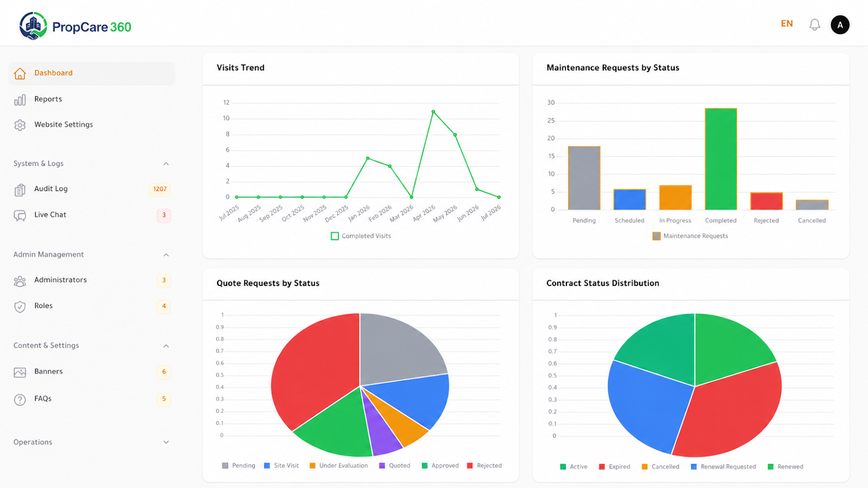
Task: Collapse the Admin Management section
Action: [166, 255]
